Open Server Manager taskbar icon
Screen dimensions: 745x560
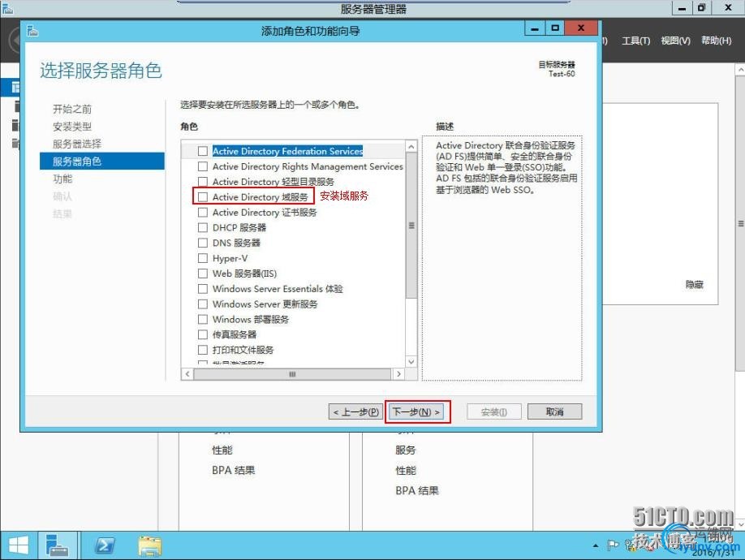coord(58,545)
